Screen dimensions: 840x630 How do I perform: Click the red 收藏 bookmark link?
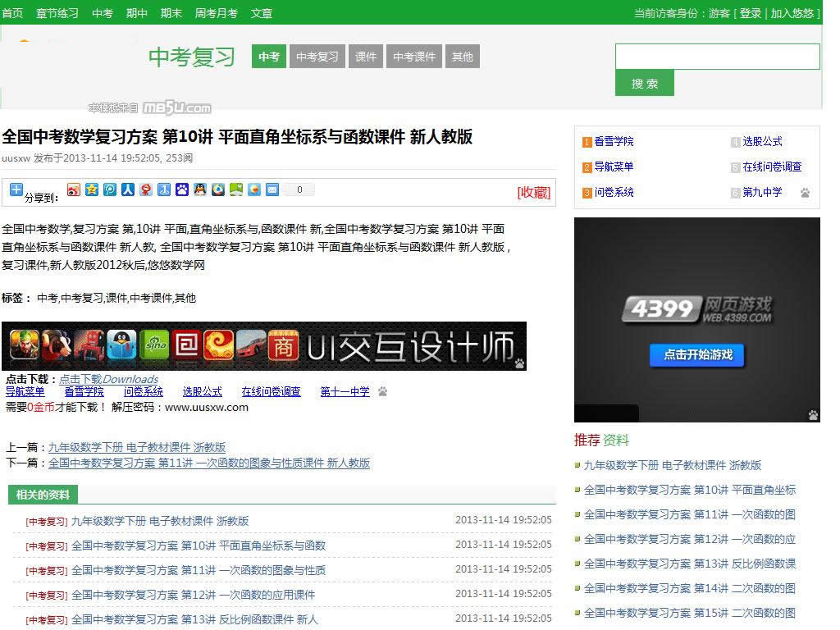tap(533, 192)
